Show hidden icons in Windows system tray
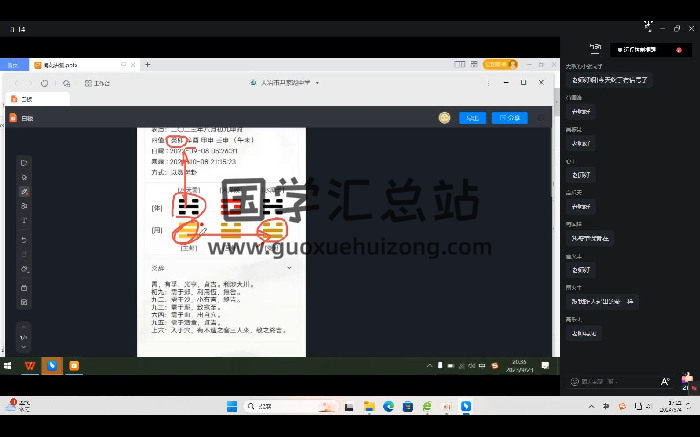This screenshot has height=437, width=700. (591, 406)
